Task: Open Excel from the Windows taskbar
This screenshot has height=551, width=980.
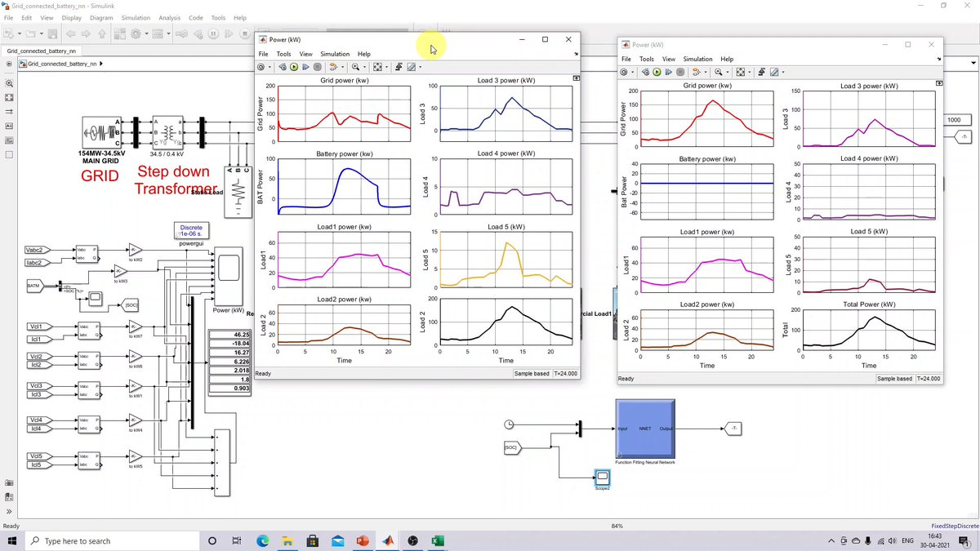Action: [x=438, y=540]
